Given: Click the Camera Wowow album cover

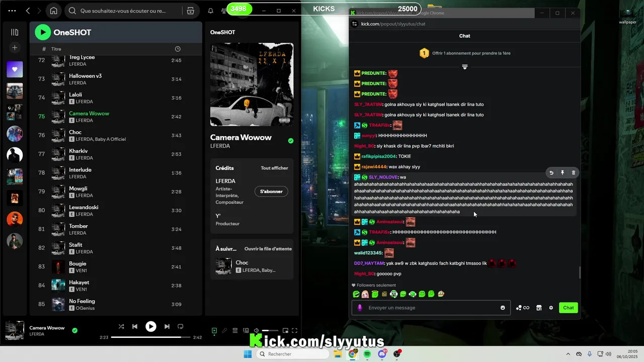Looking at the screenshot, I should click(252, 84).
